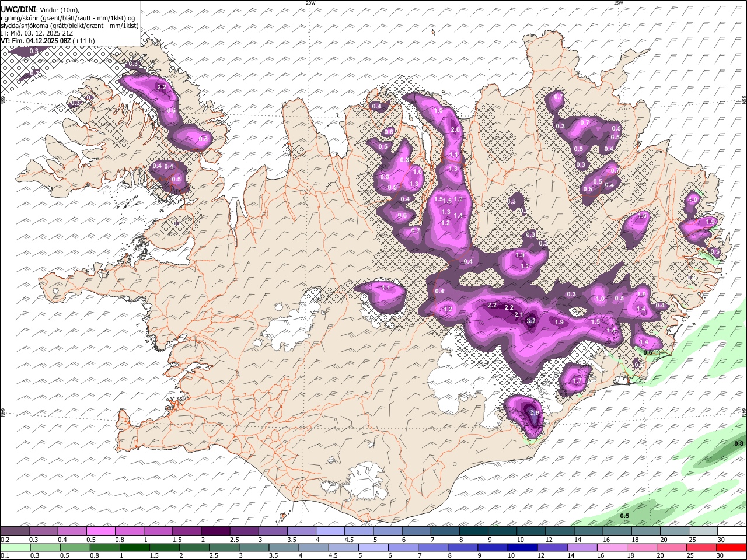Pick the darkest purple 2–2.5 swatch, upper scale
Image resolution: width=747 pixels, height=560 pixels.
[x=215, y=531]
